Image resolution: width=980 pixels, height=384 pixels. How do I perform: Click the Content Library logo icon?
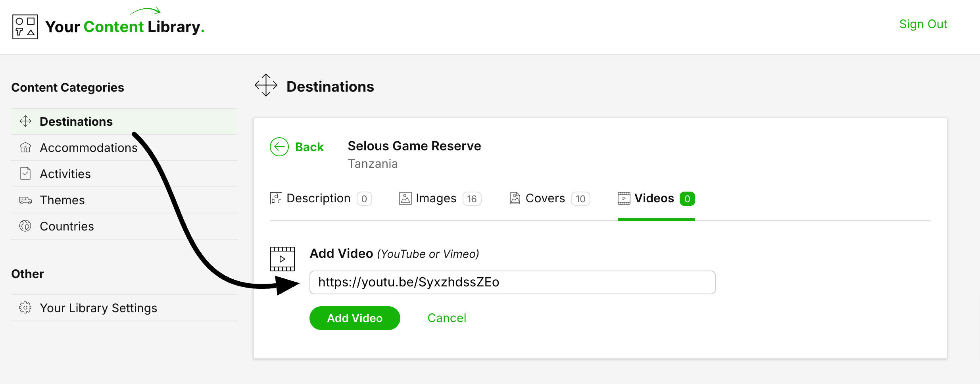(25, 27)
